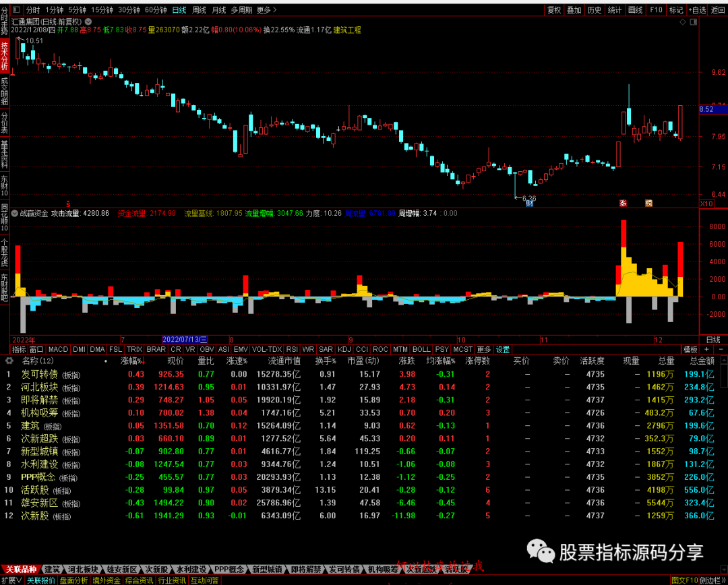Click the 返回 button

pos(718,9)
